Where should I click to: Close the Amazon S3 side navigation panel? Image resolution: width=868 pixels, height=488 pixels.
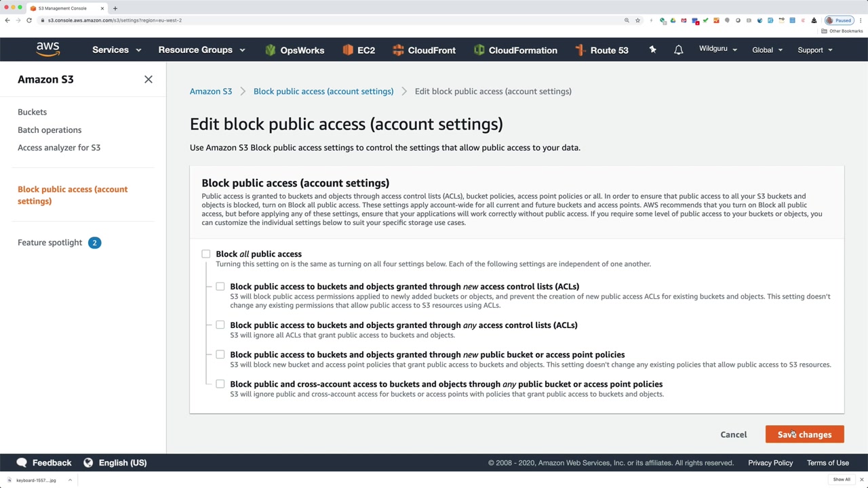[x=149, y=79]
